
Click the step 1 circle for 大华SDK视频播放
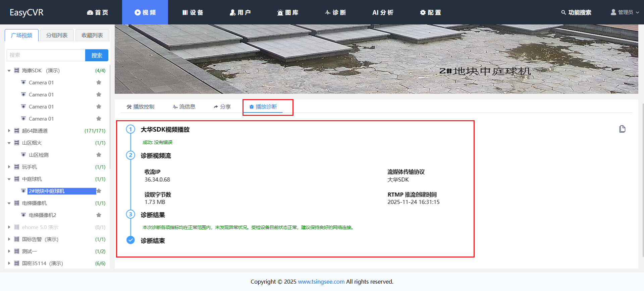[130, 129]
